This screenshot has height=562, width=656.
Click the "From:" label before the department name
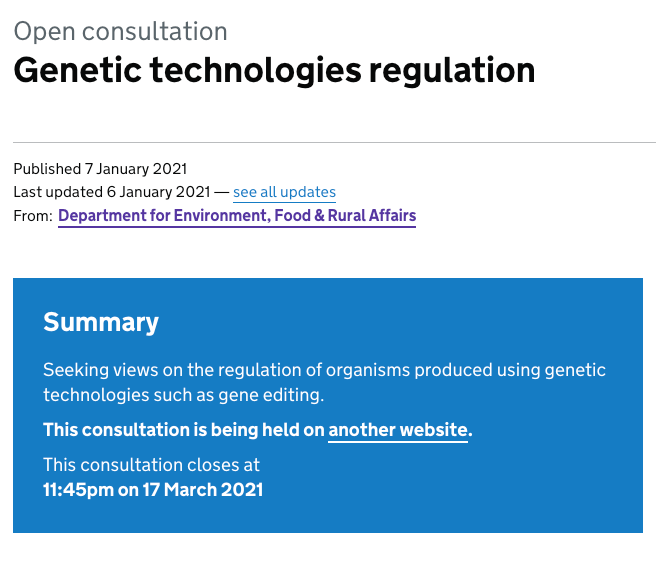[x=33, y=216]
